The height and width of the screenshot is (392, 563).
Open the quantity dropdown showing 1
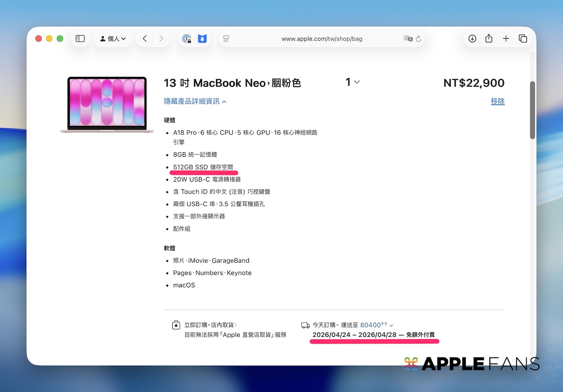click(x=352, y=82)
